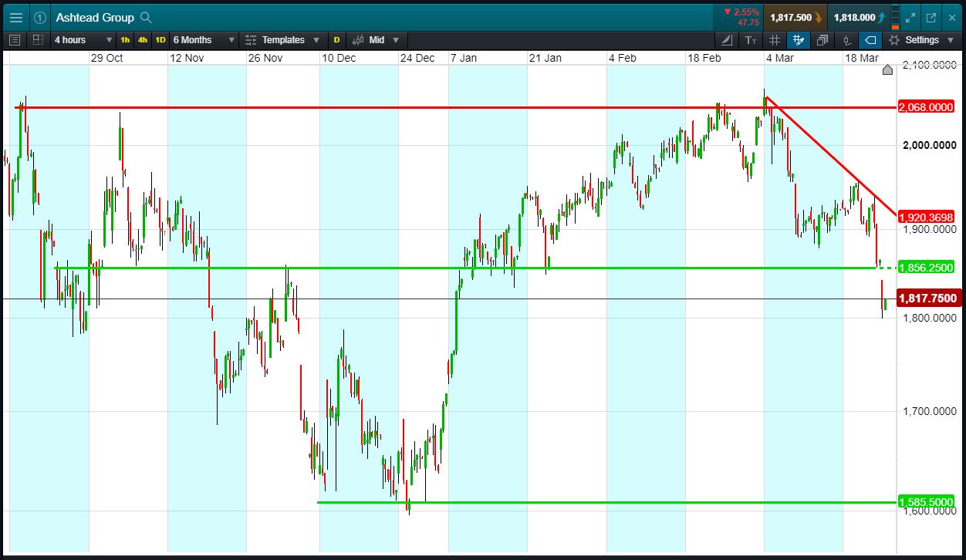Click the 18 Mar date label
966x560 pixels.
tap(861, 58)
